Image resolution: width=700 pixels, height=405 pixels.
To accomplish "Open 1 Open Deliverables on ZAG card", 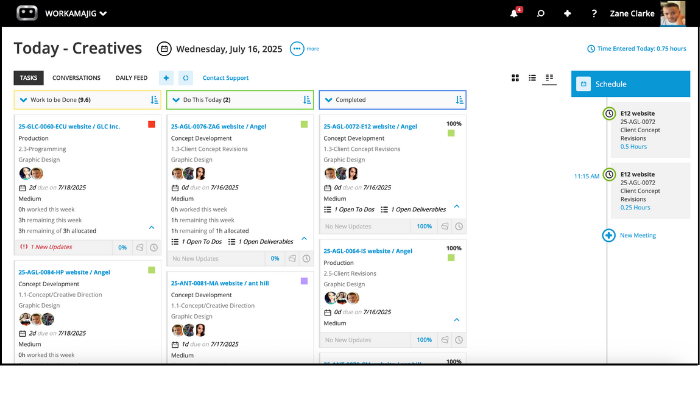I will click(261, 242).
